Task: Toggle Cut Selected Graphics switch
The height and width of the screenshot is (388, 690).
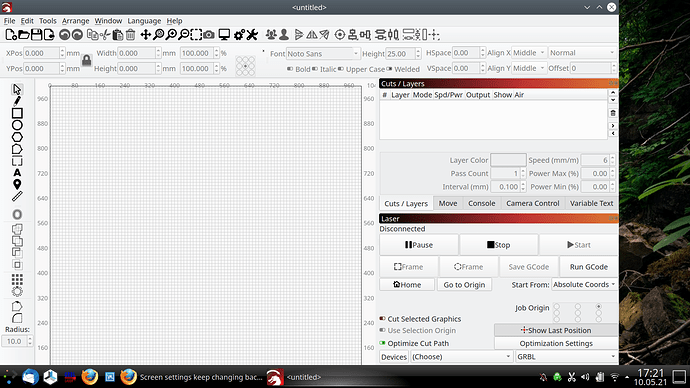Action: [x=382, y=318]
